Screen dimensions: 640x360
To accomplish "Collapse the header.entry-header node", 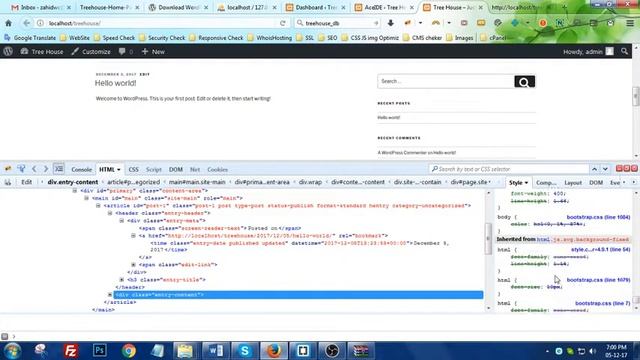I will [x=110, y=213].
